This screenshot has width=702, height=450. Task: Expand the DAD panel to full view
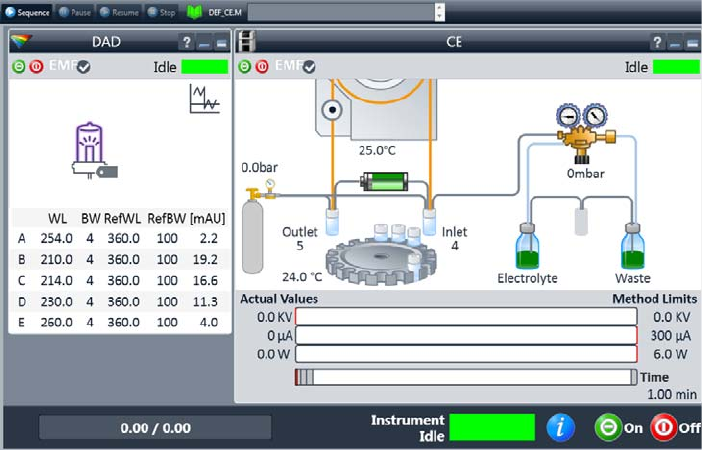click(221, 43)
